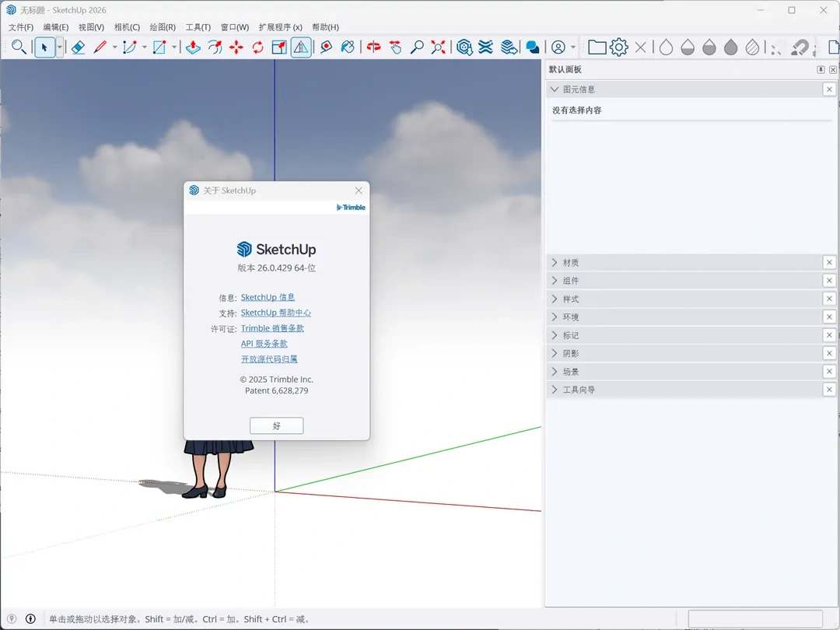
Task: Open the SketchUp 帮助中心 link
Action: click(276, 313)
